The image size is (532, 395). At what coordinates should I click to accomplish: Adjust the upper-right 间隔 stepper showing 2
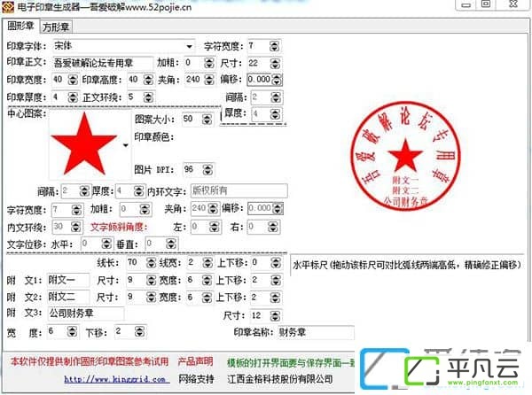tap(276, 97)
